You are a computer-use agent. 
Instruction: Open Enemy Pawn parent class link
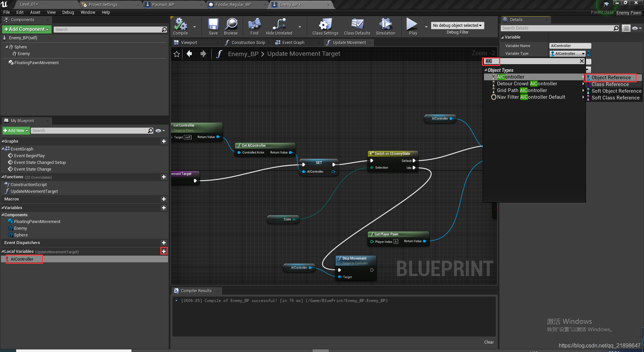click(629, 13)
